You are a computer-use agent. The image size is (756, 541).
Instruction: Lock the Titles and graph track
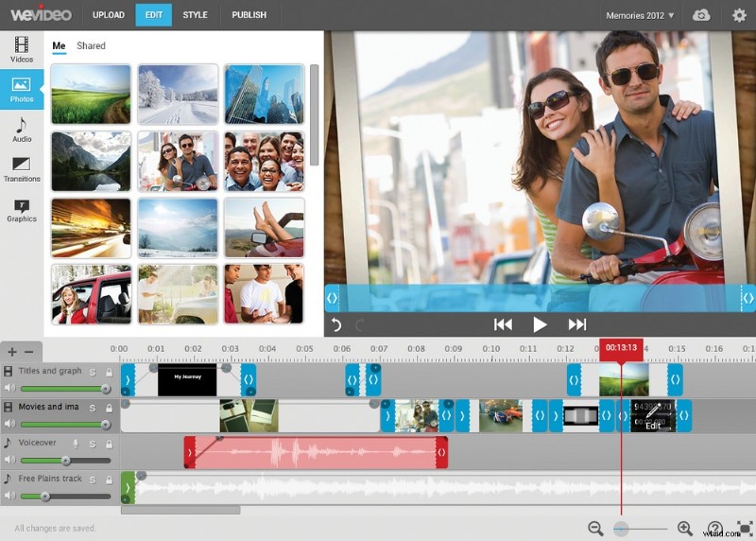point(110,372)
